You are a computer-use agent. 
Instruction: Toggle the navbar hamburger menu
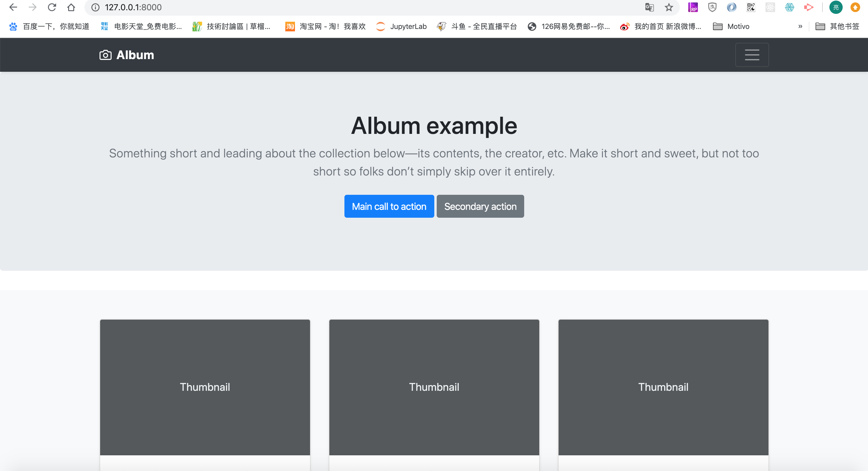click(x=752, y=55)
